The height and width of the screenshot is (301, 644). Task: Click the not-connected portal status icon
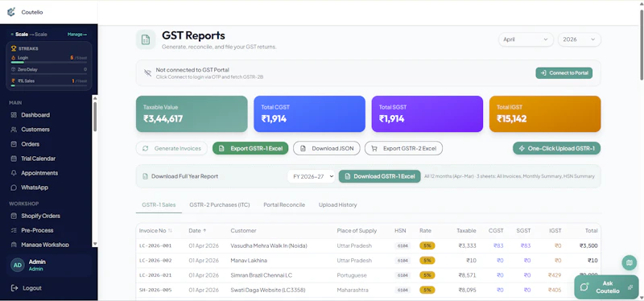coord(147,72)
